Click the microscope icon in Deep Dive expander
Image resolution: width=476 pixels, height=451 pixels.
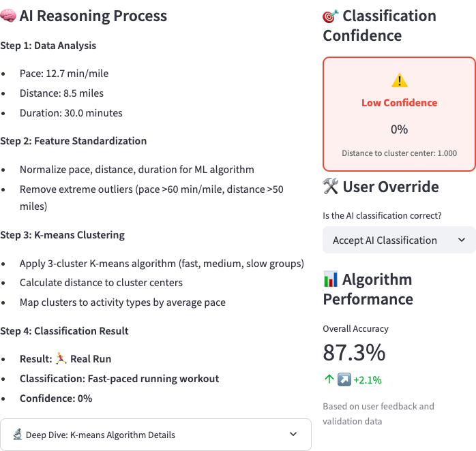17,435
